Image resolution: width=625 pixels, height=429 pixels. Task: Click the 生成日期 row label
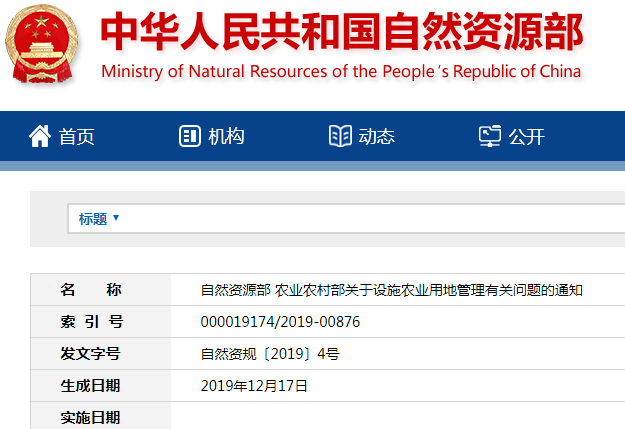pos(90,385)
